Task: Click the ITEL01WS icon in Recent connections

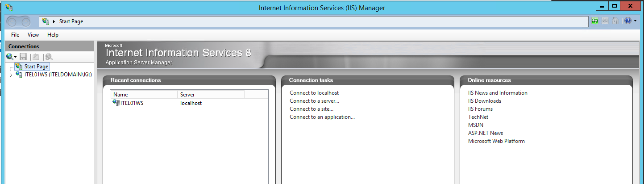Action: 116,103
